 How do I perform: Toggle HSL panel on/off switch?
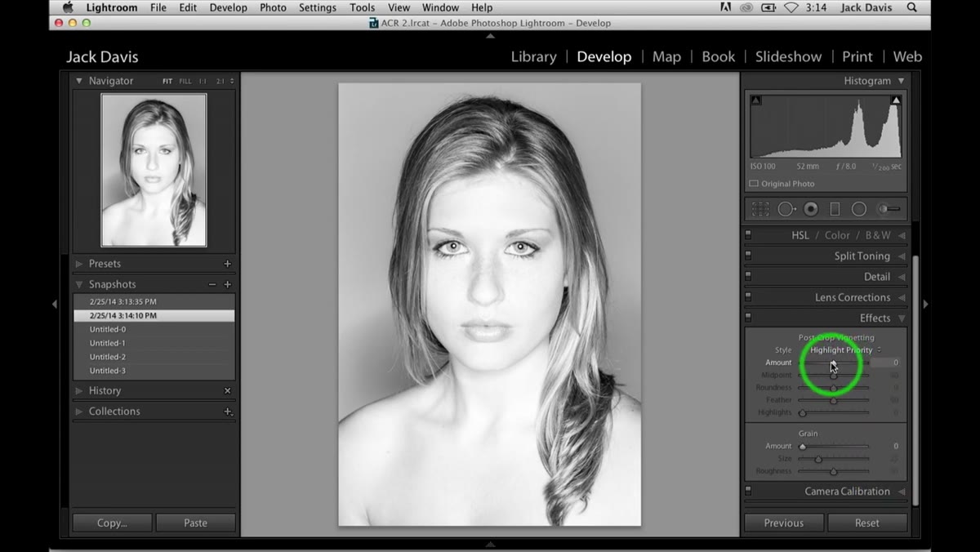click(x=748, y=235)
